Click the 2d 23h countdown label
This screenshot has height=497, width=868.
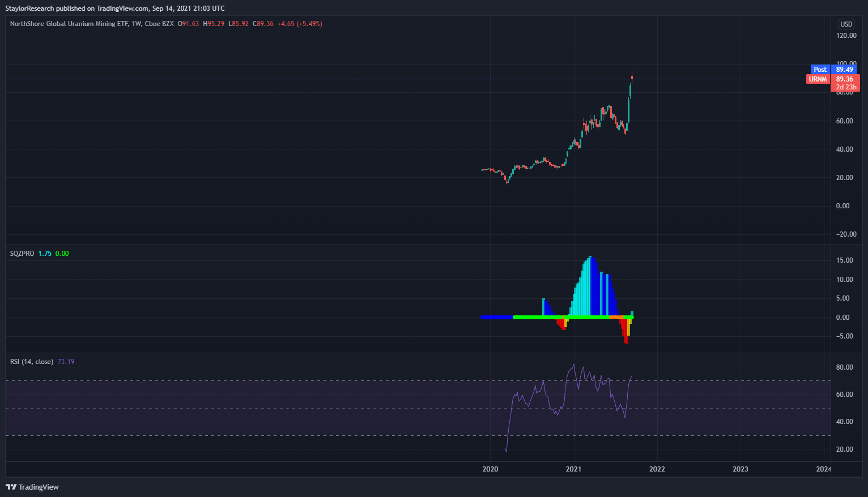(846, 87)
